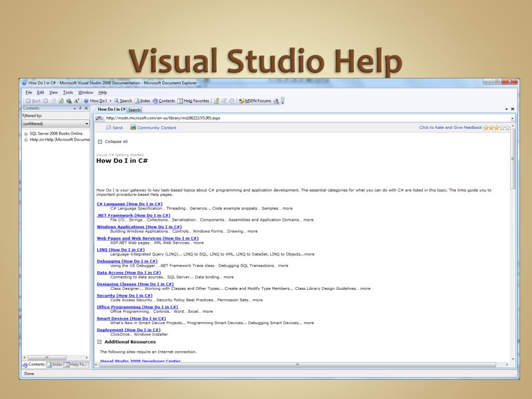The image size is (532, 399).
Task: Close the Contents panel
Action: click(x=86, y=108)
